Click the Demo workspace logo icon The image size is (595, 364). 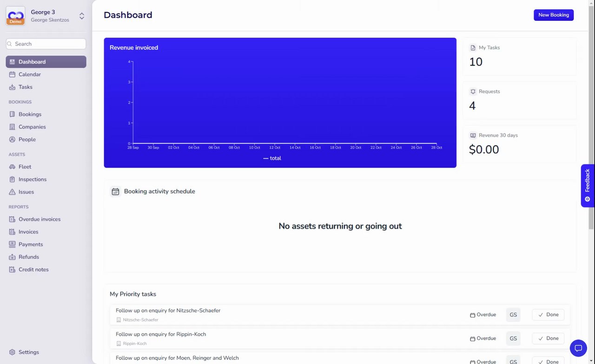coord(15,16)
